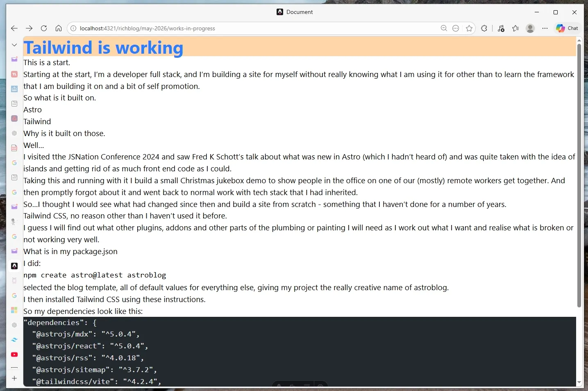Click the "@astrojs/rss" dependency line
The width and height of the screenshot is (588, 391).
[x=88, y=358]
